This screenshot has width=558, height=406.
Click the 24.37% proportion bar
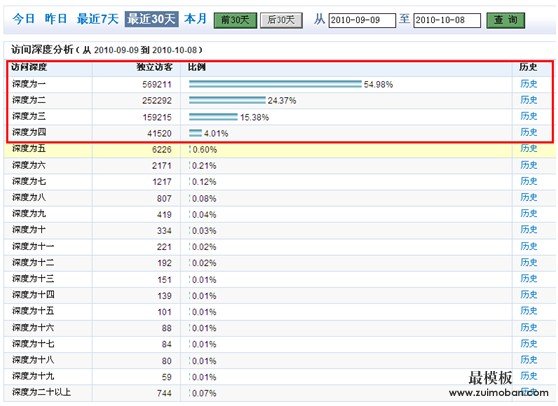click(x=227, y=100)
